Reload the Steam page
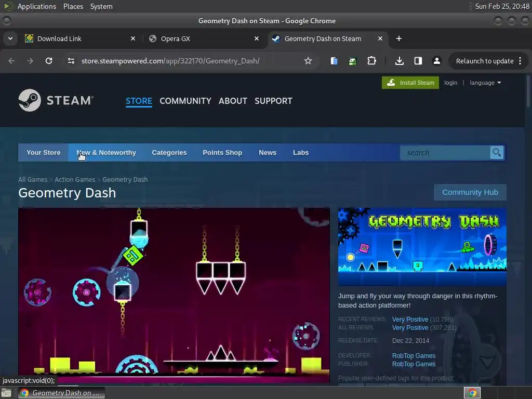 click(49, 61)
